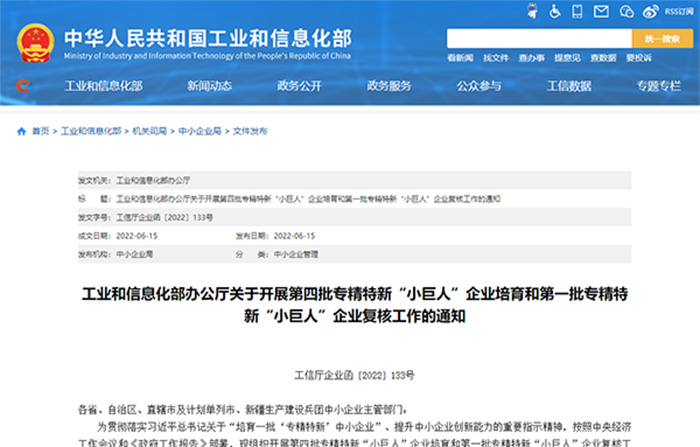Open the 新闻动态 navigation menu
Image resolution: width=700 pixels, height=447 pixels.
(209, 86)
